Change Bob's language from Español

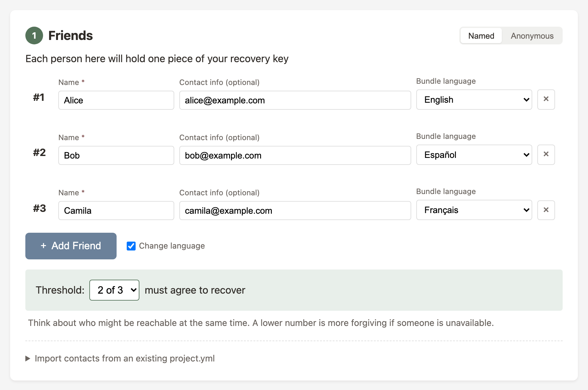click(474, 155)
